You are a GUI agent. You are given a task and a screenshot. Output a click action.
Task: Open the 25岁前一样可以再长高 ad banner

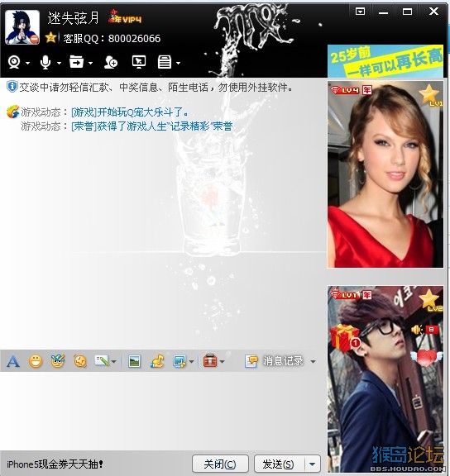point(385,61)
